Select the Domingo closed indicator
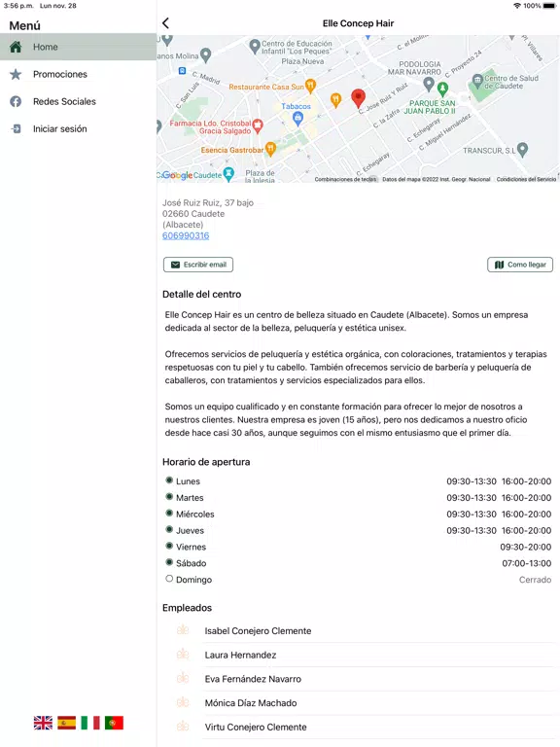560x747 pixels. point(169,579)
